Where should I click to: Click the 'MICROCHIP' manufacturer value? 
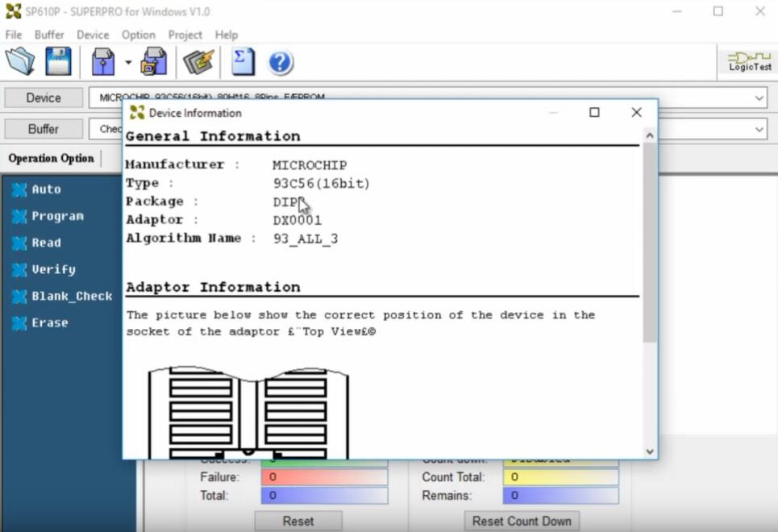click(x=310, y=164)
